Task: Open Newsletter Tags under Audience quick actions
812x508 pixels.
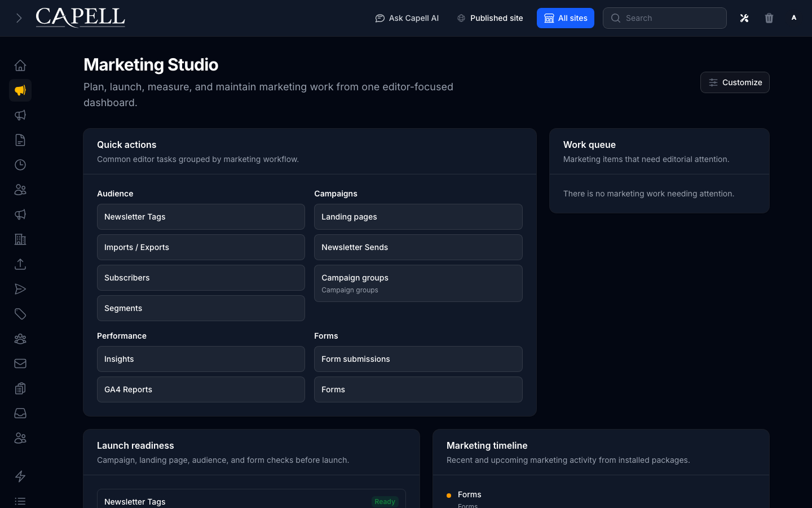Action: (201, 217)
